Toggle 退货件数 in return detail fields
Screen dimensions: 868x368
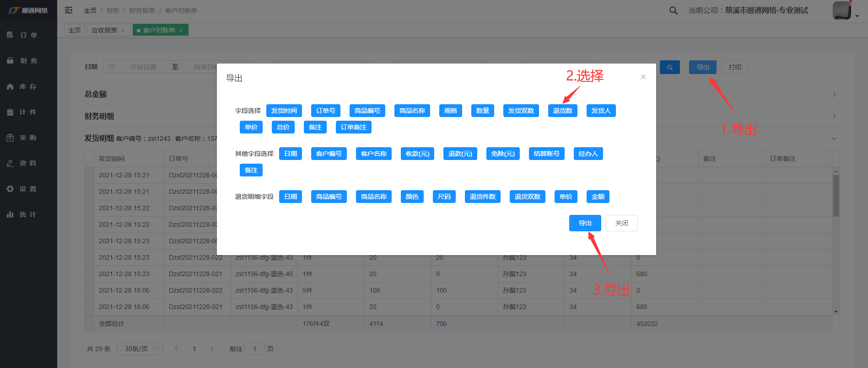click(x=482, y=197)
